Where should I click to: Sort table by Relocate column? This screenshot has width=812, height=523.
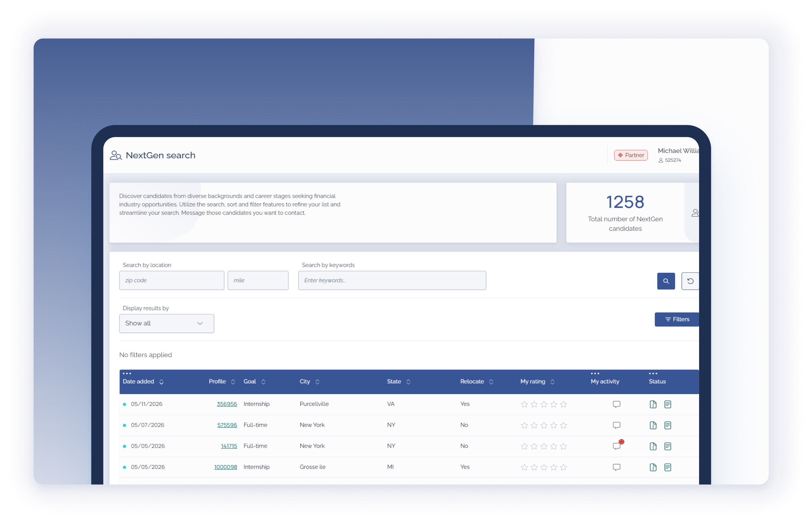pos(491,382)
